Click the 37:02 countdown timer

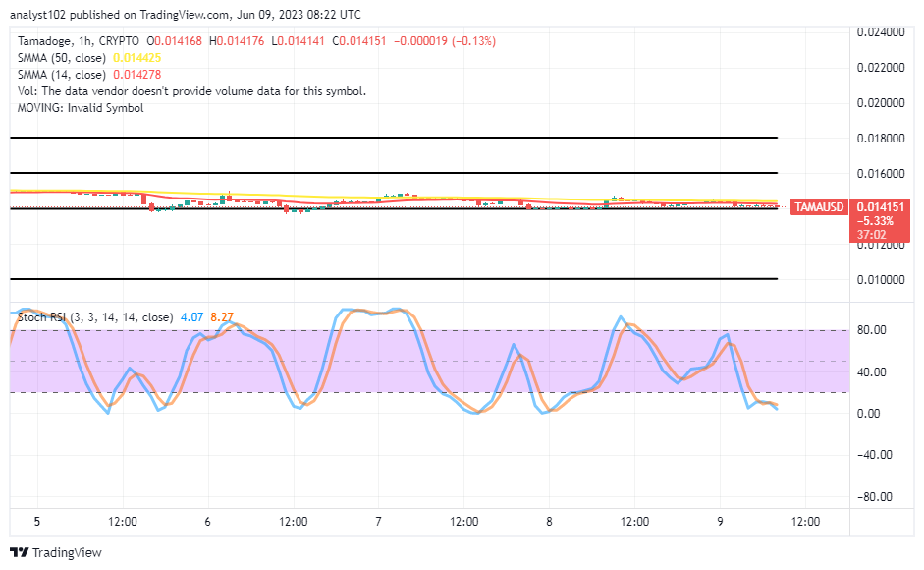tap(872, 235)
